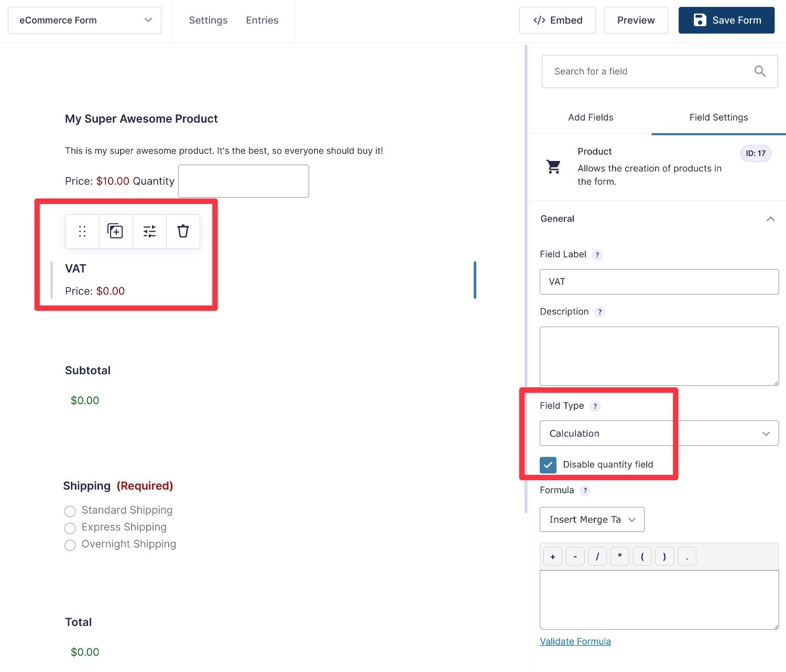Open the Entries tab

click(262, 20)
